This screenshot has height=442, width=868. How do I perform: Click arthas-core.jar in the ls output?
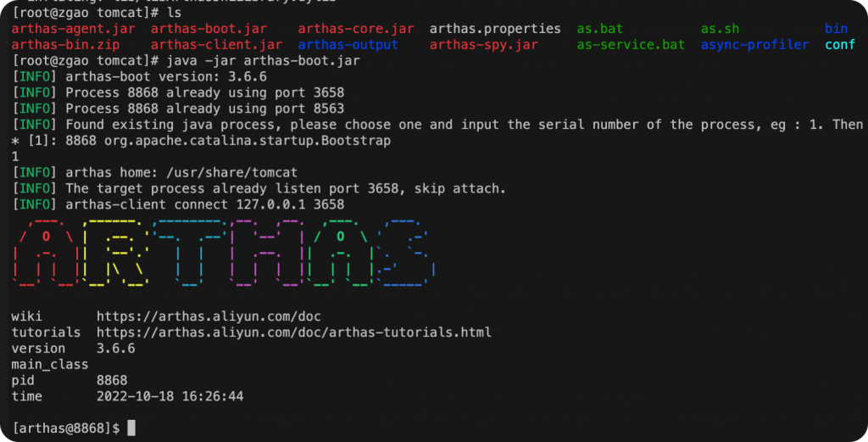(x=356, y=29)
